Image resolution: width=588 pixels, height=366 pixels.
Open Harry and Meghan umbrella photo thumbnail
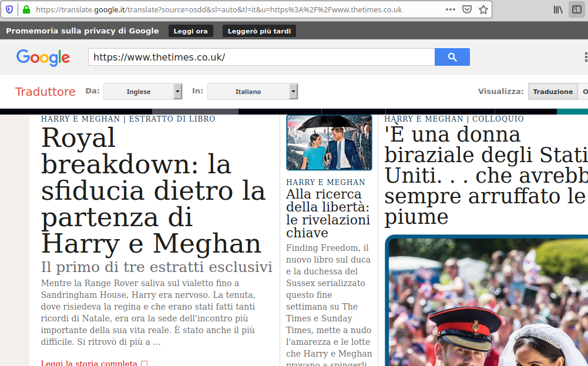[329, 143]
